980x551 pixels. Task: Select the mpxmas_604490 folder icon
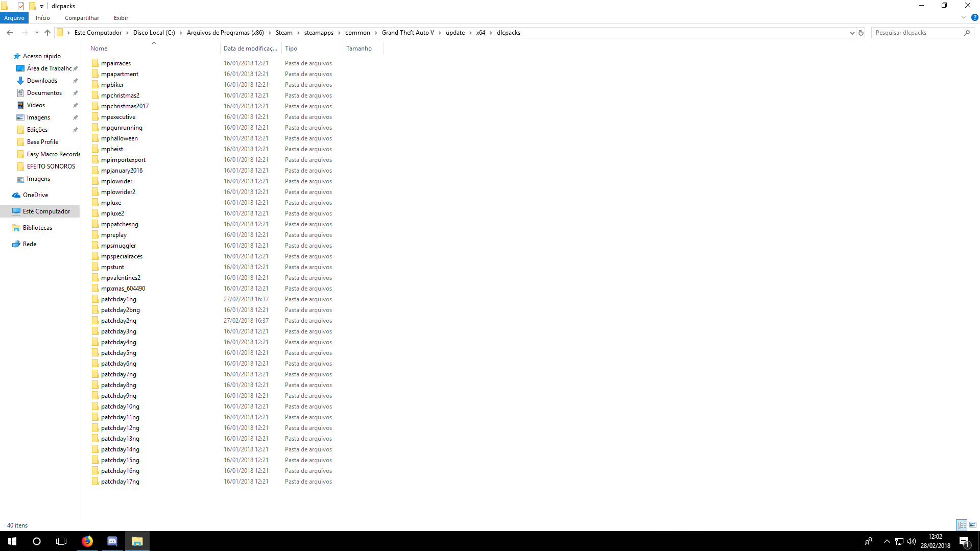pyautogui.click(x=95, y=288)
